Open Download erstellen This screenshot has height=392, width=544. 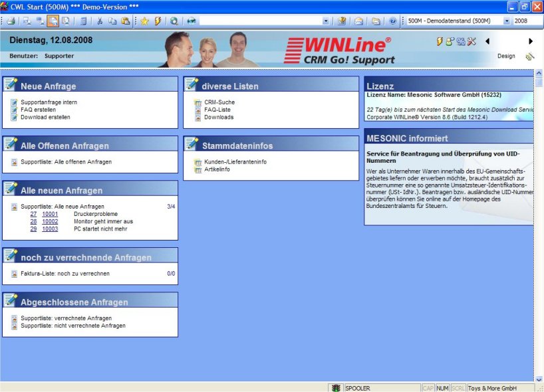(x=45, y=117)
